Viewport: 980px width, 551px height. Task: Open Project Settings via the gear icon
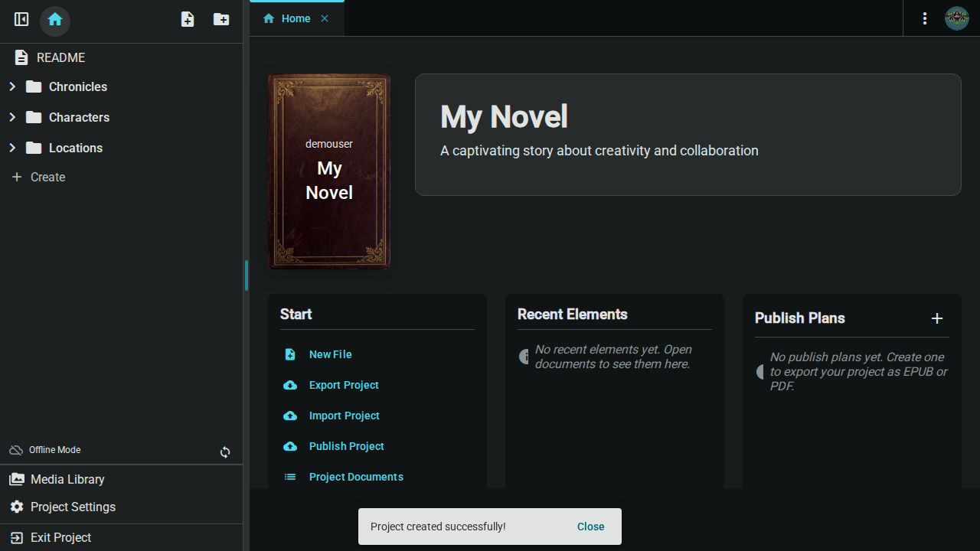click(16, 507)
